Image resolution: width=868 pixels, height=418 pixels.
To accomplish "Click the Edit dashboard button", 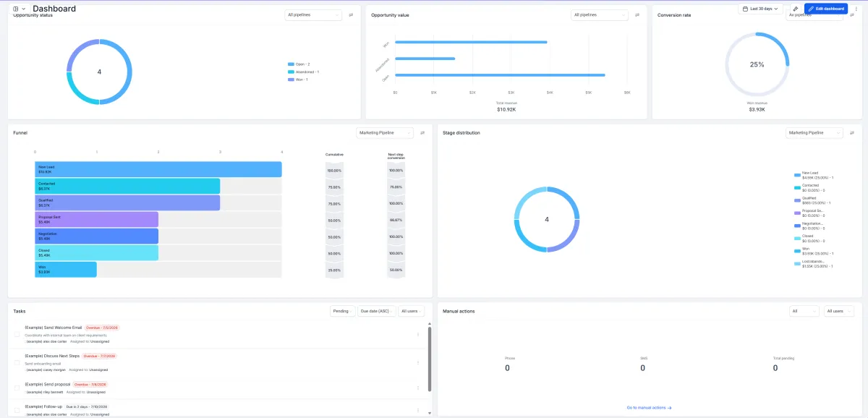I will 825,9.
